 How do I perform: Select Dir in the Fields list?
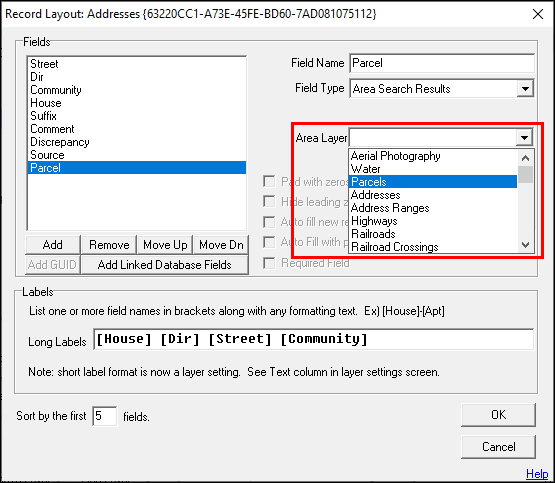tap(137, 77)
